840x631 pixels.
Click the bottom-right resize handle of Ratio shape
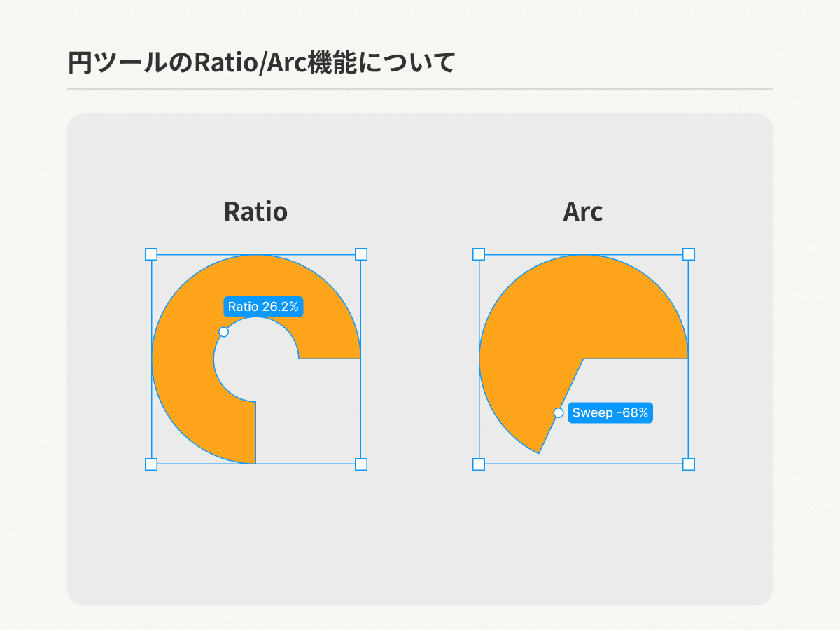coord(361,464)
